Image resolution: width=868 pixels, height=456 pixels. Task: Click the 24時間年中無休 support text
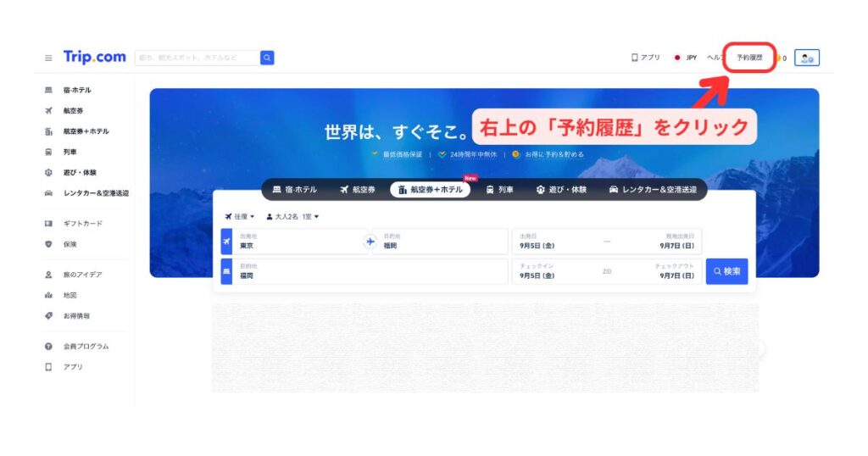coord(473,154)
